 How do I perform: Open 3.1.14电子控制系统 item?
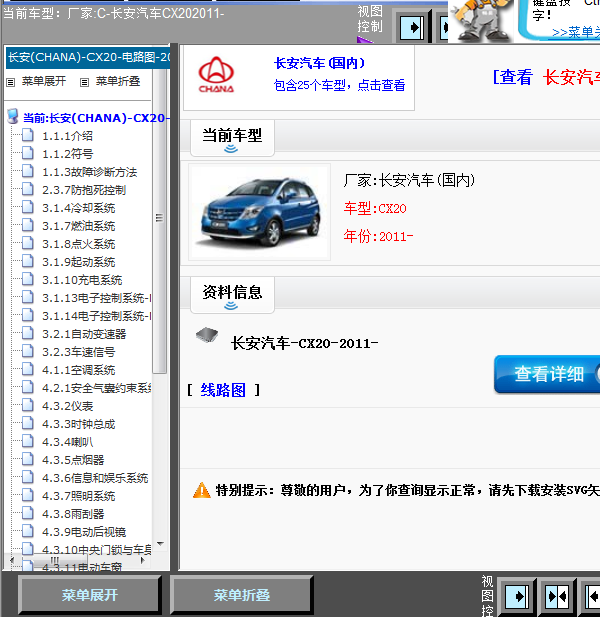coord(96,316)
